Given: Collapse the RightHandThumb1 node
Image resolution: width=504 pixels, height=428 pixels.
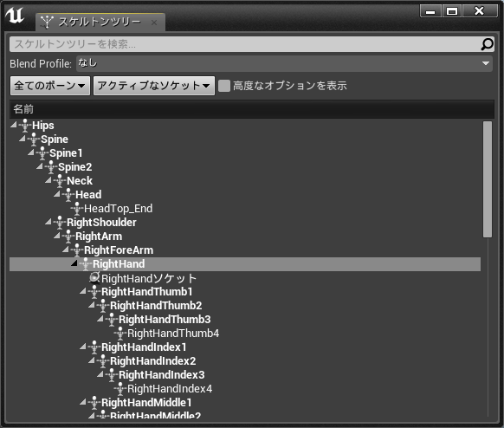Looking at the screenshot, I should (x=83, y=291).
